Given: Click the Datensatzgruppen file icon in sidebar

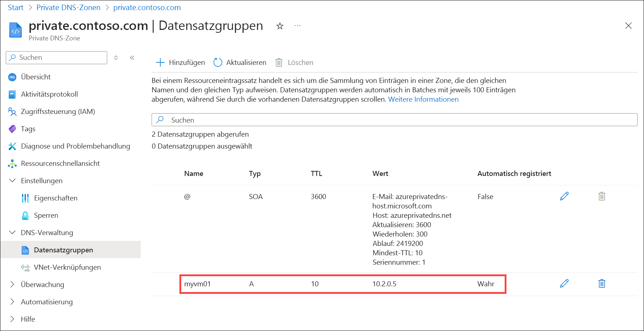Looking at the screenshot, I should [x=25, y=250].
